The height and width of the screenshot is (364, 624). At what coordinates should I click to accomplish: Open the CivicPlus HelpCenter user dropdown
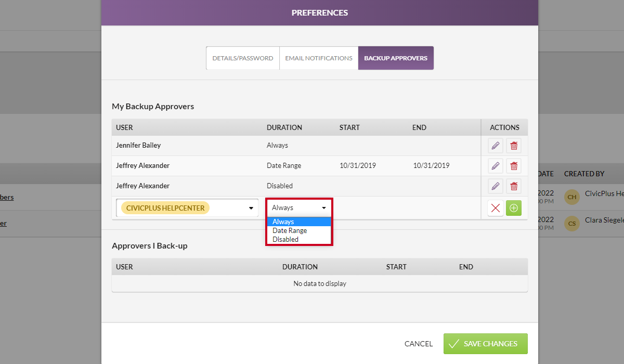coord(187,208)
